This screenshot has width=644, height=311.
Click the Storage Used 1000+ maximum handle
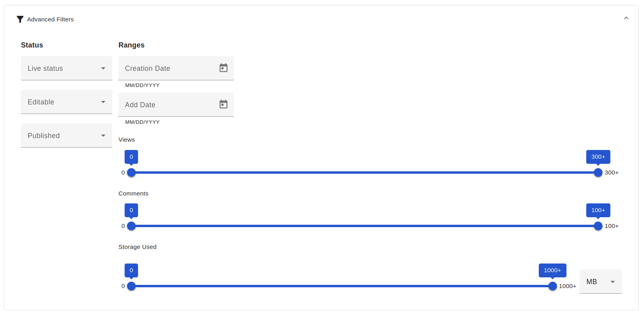[553, 286]
